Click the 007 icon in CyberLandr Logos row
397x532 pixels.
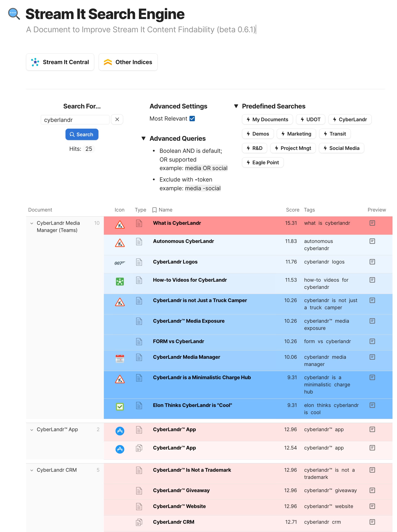point(120,263)
